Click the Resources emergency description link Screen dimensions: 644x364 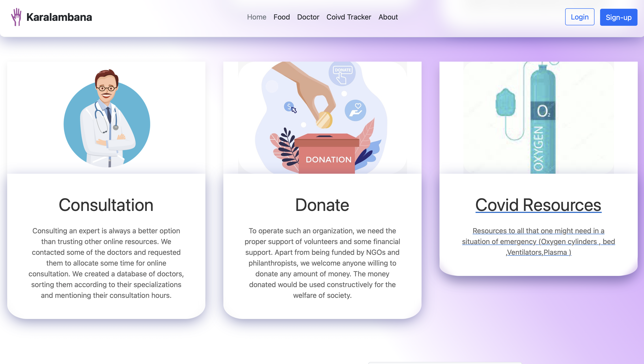538,241
